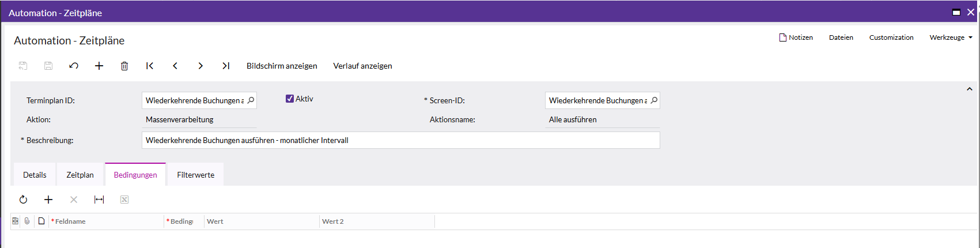Click the notes column header icon
980x248 pixels.
click(41, 221)
